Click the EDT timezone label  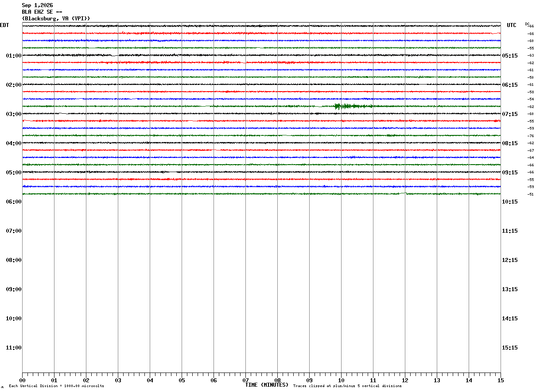[4, 25]
